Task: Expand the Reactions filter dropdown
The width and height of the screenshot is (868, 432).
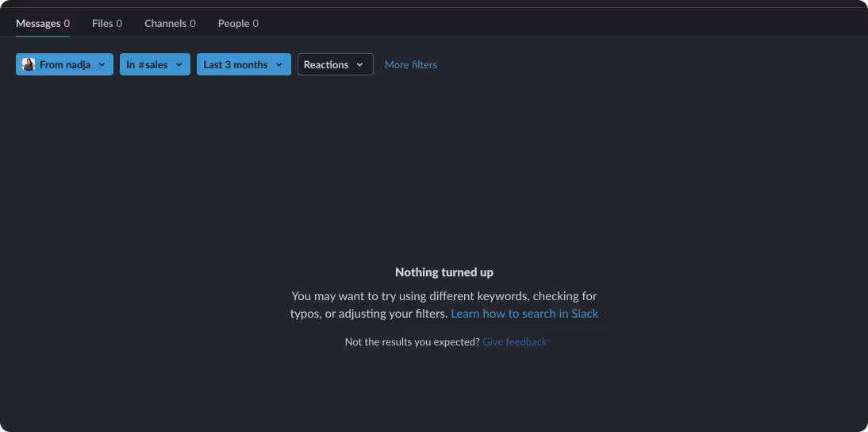Action: click(336, 64)
